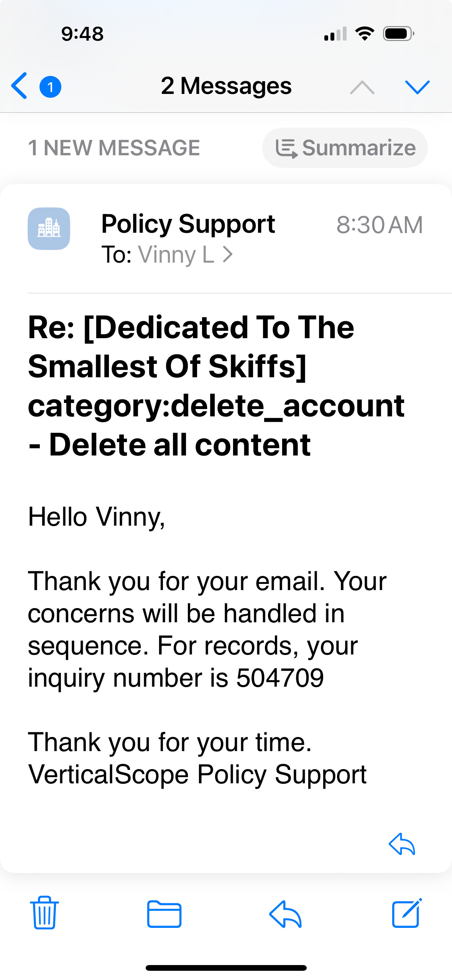This screenshot has height=980, width=452.
Task: Expand recipient details for Vinny L
Action: [176, 255]
